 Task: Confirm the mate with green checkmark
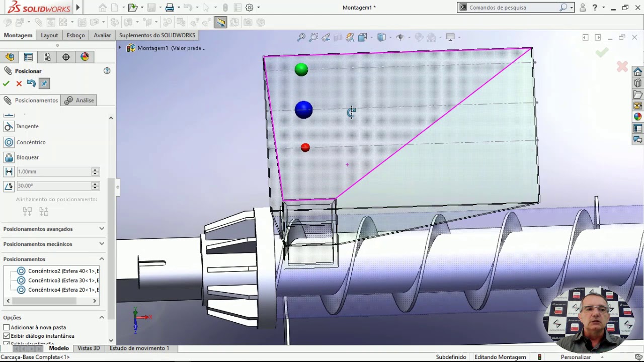[6, 83]
